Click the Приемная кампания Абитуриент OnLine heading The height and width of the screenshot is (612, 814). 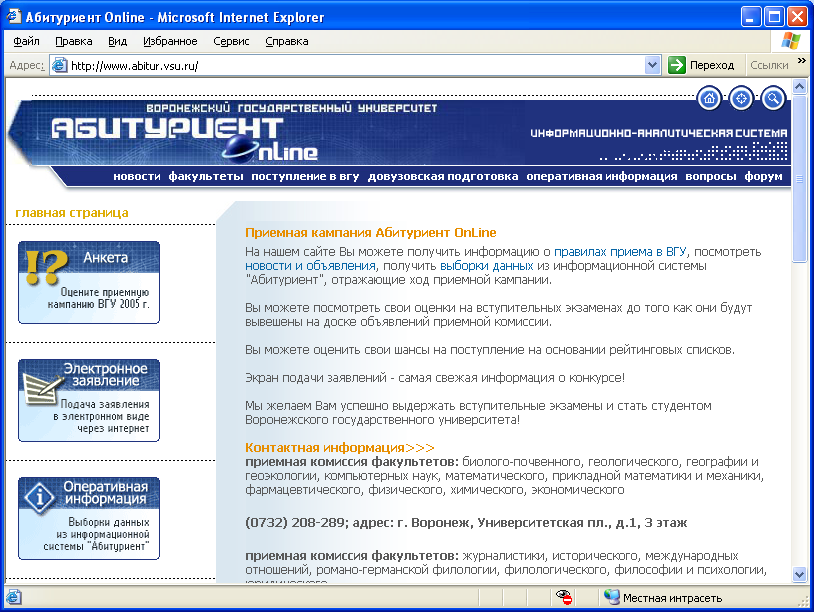click(371, 233)
